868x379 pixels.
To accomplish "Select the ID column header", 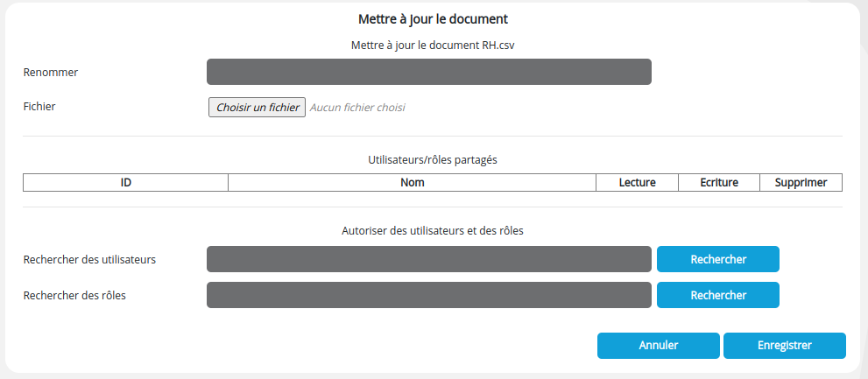I will [125, 182].
